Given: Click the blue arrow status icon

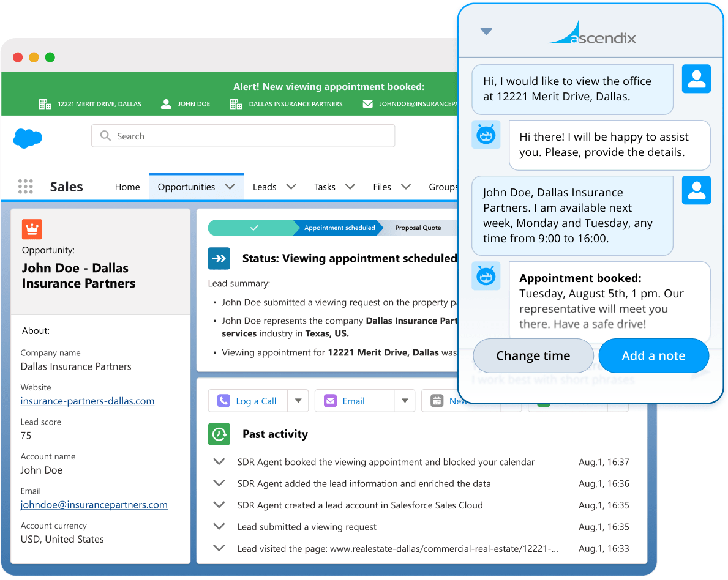Looking at the screenshot, I should [x=219, y=258].
